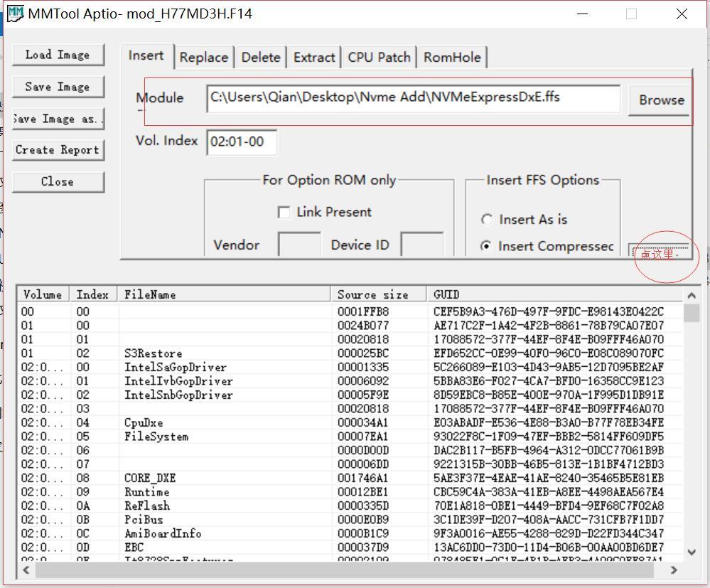Screen dimensions: 710x588
Task: Click the Close button in left panel
Action: tap(58, 181)
